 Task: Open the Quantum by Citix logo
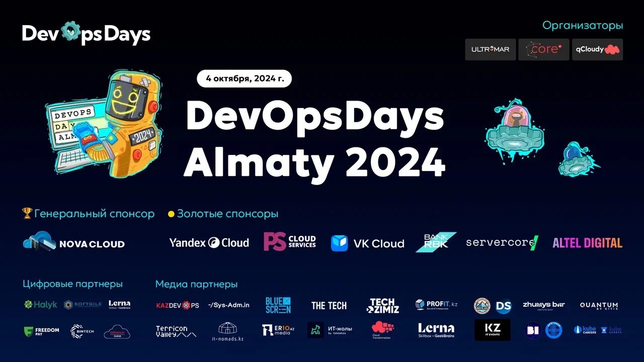pyautogui.click(x=599, y=306)
